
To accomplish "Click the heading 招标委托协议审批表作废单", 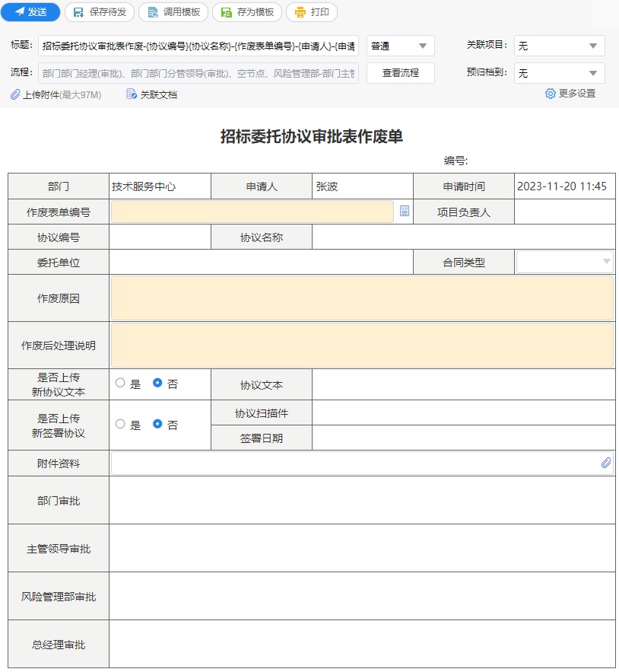I will click(312, 136).
